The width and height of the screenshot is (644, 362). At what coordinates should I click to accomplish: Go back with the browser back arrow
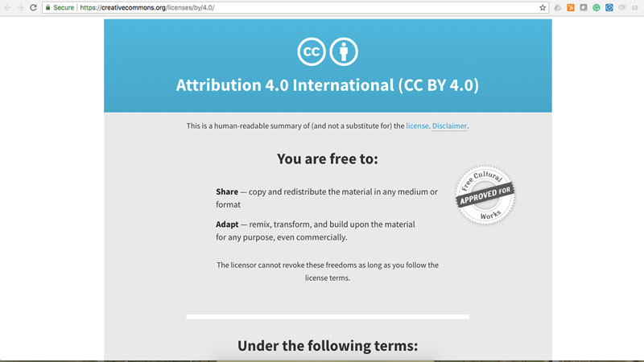7,8
